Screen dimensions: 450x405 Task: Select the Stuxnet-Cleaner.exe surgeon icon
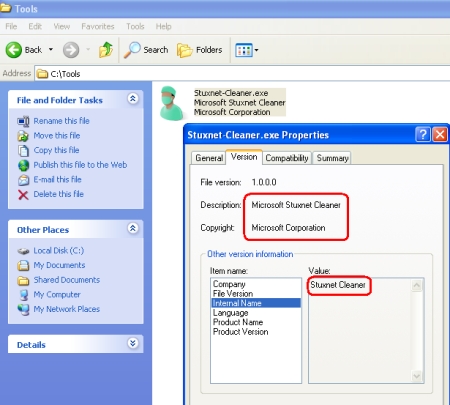[171, 103]
